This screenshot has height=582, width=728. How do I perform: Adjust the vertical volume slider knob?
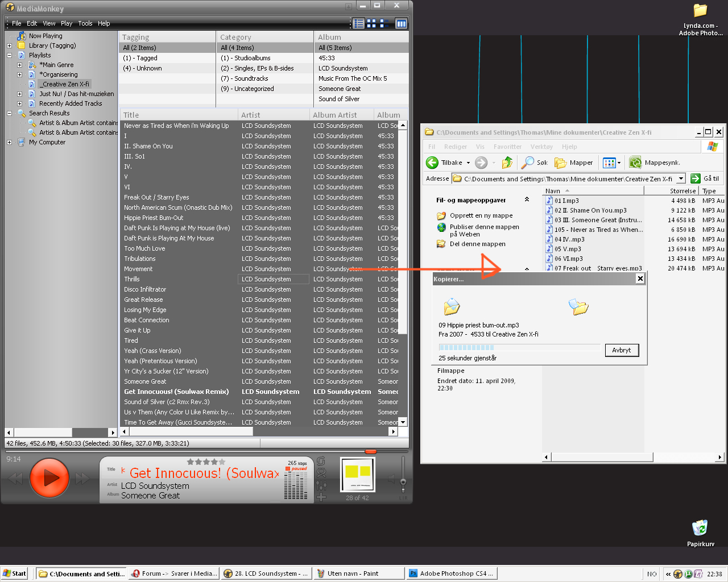click(x=403, y=482)
